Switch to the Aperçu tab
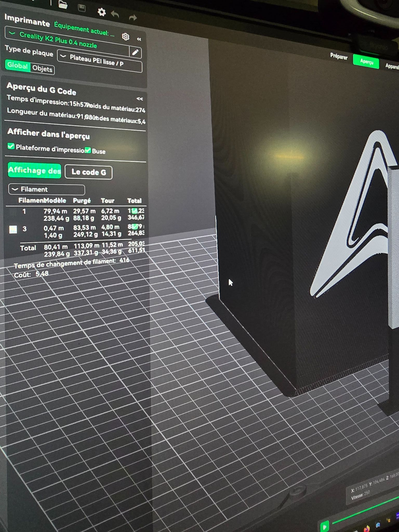The image size is (399, 532). pyautogui.click(x=366, y=62)
